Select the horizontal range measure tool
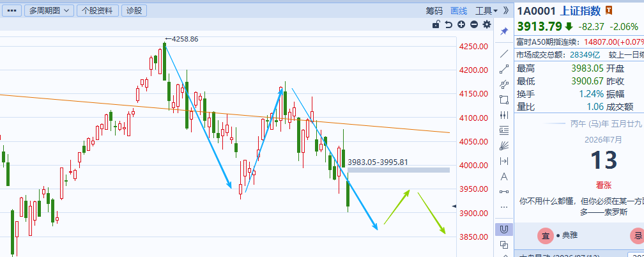644x257 pixels. click(504, 160)
